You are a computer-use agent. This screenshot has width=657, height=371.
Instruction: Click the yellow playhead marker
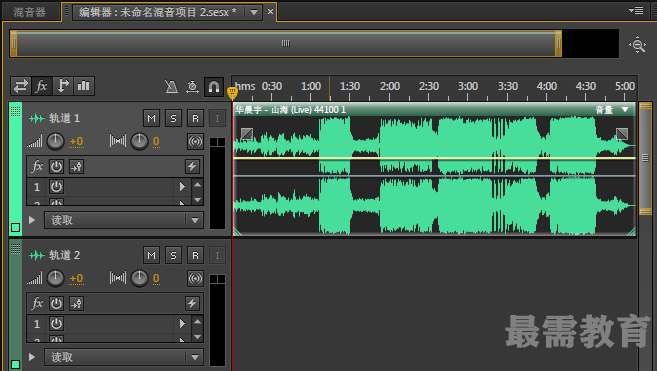pos(232,93)
